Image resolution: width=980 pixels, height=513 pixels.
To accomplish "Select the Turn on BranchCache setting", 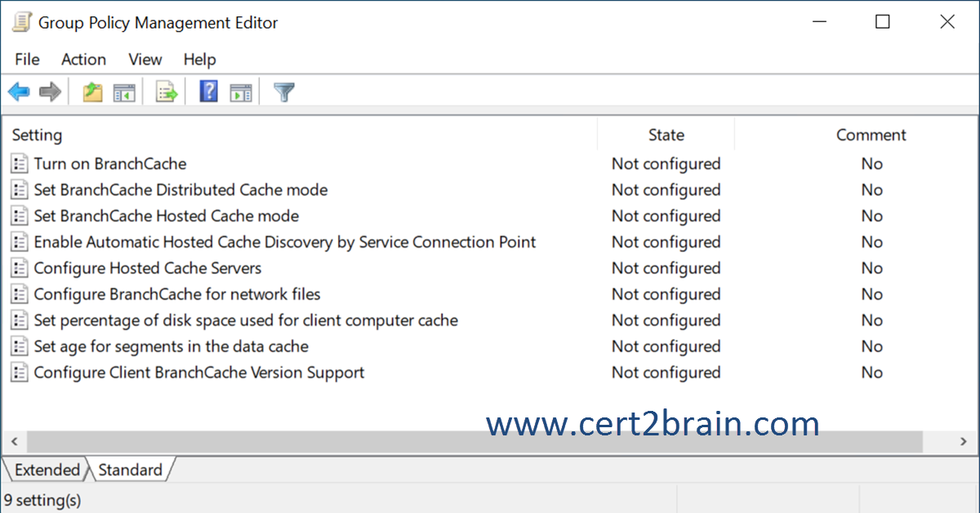I will (110, 163).
